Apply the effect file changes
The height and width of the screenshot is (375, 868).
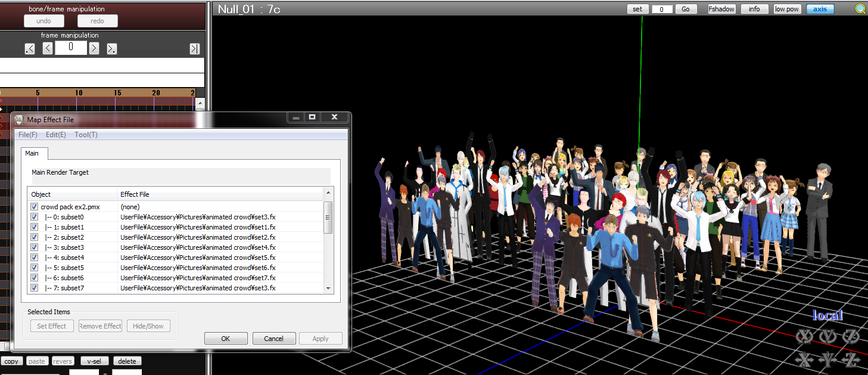[x=321, y=338]
